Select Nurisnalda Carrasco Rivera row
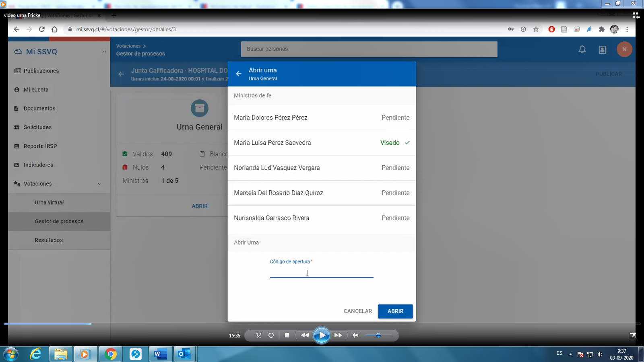Viewport: 644px width, 362px height. (x=322, y=218)
